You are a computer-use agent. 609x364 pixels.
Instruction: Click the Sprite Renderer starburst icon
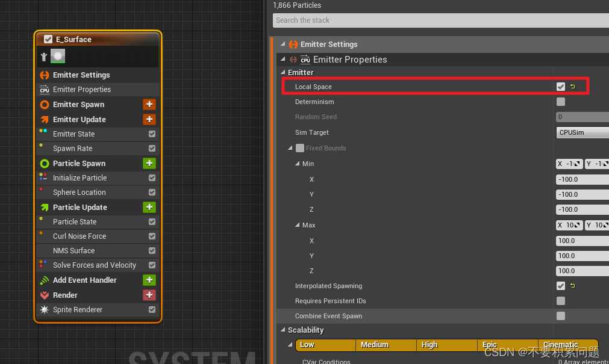[45, 310]
